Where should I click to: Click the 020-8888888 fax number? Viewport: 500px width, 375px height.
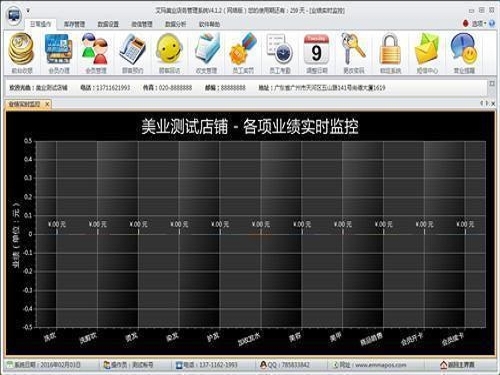coord(175,88)
